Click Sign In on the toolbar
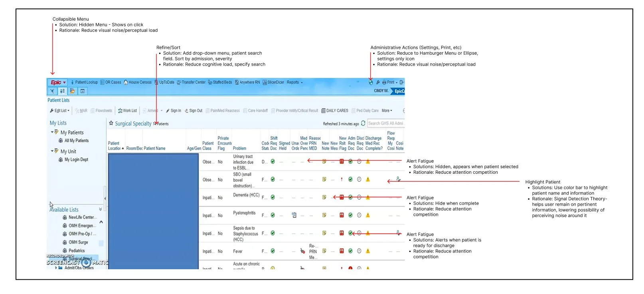This screenshot has width=644, height=294. (x=174, y=111)
